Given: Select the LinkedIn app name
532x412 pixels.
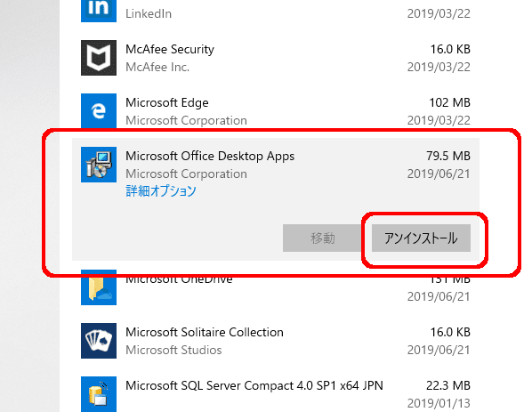Looking at the screenshot, I should (149, 13).
